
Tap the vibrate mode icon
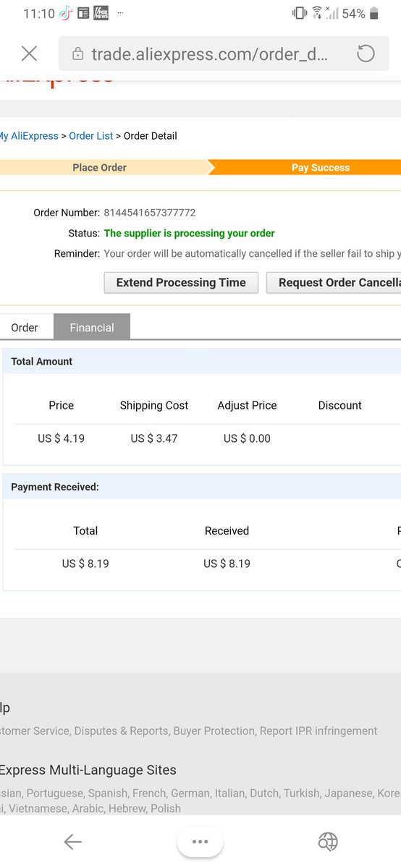point(299,13)
